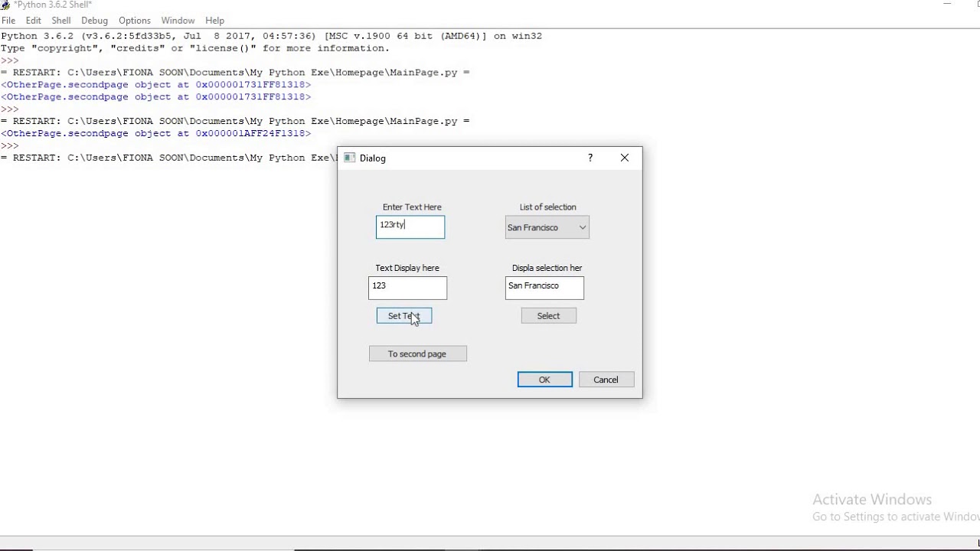Click the selection display field showing San Francisco

[544, 288]
